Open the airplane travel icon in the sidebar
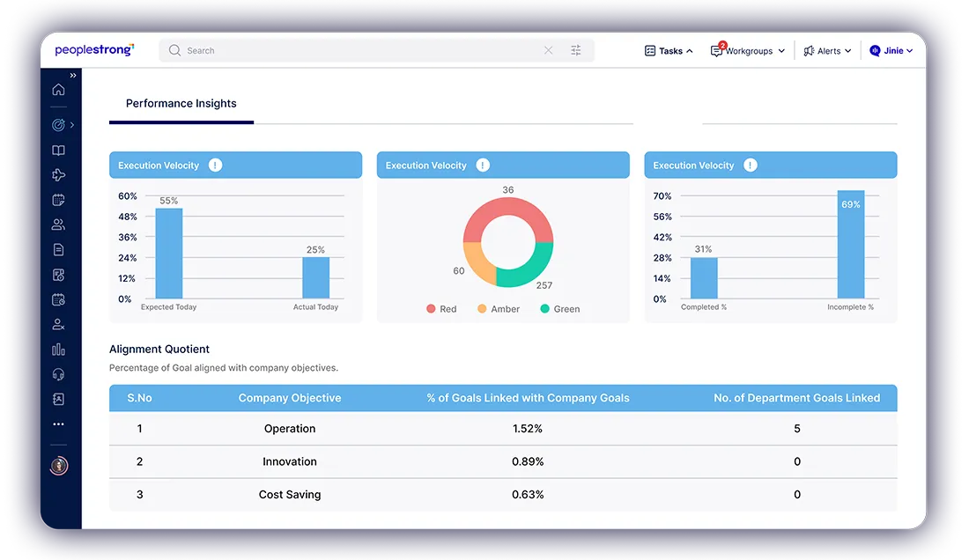The width and height of the screenshot is (969, 560). (58, 174)
